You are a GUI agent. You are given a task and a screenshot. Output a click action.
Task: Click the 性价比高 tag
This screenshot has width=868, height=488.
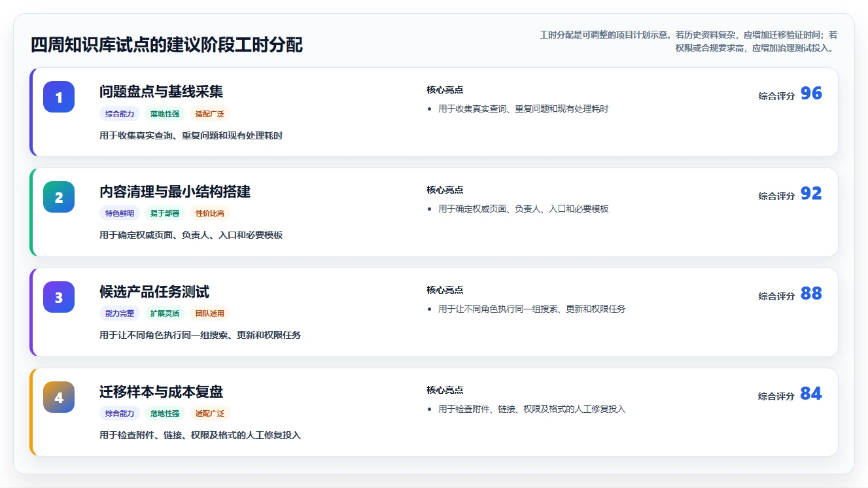210,213
